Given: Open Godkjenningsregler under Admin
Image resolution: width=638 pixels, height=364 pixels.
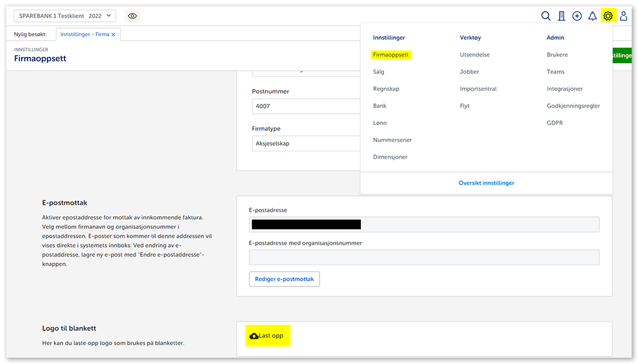Looking at the screenshot, I should pos(573,106).
